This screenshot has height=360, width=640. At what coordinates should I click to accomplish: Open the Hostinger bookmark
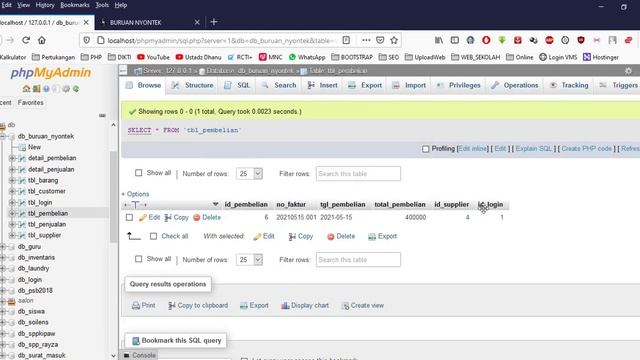coord(601,57)
